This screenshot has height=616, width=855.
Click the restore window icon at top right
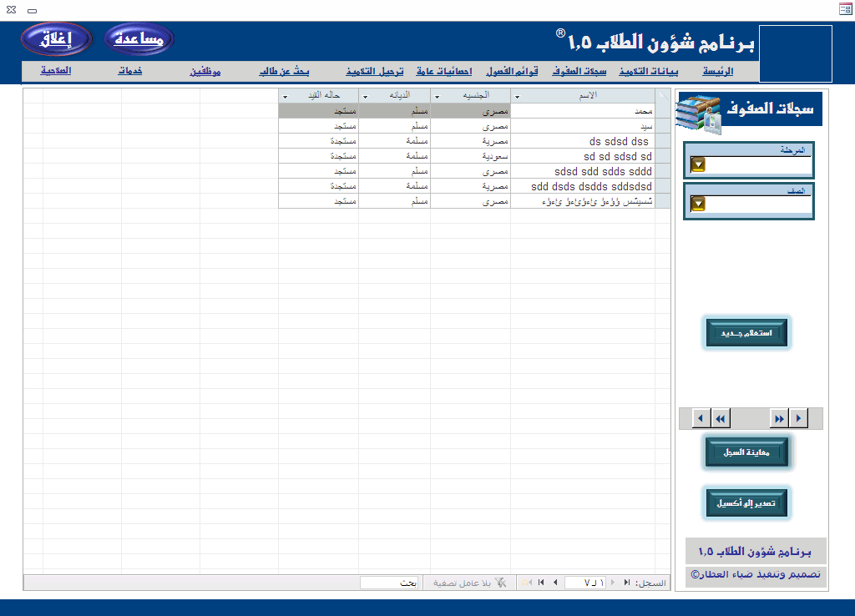(x=844, y=9)
